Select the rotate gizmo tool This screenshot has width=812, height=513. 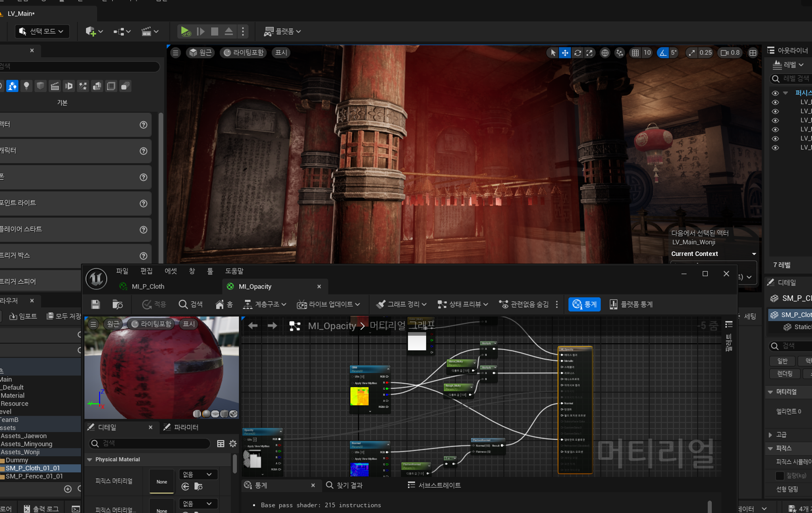[577, 53]
